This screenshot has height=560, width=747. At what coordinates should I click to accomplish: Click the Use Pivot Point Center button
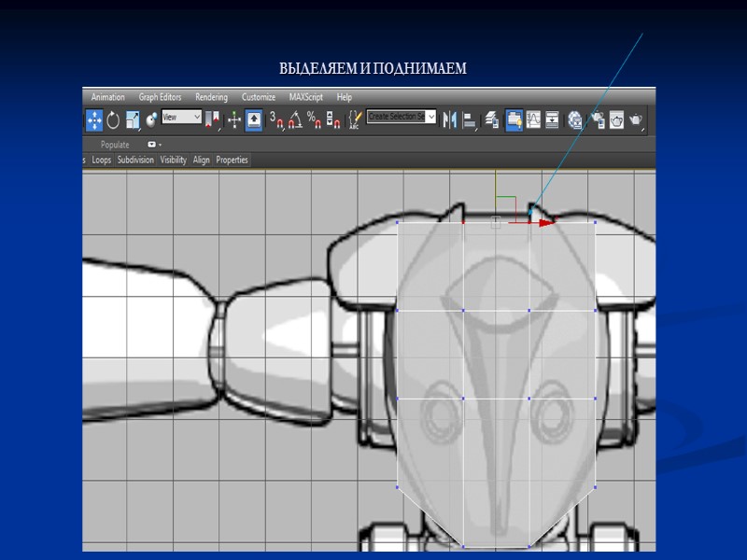(212, 120)
